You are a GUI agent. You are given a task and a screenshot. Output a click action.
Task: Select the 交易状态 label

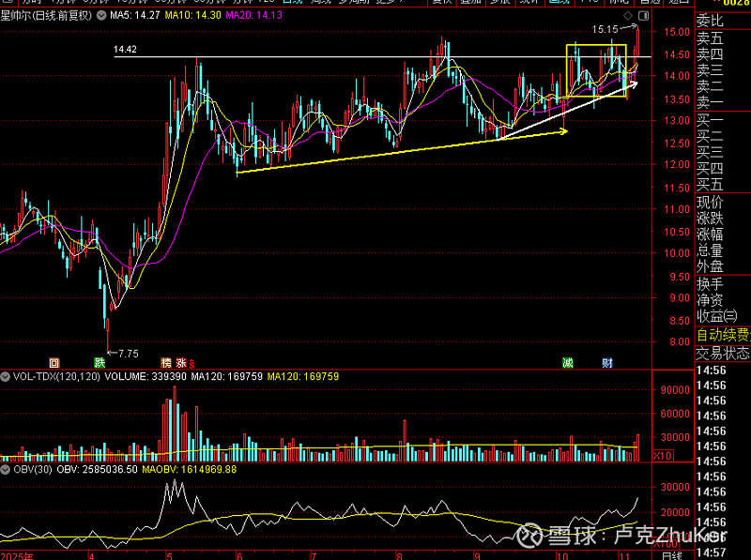click(x=723, y=354)
